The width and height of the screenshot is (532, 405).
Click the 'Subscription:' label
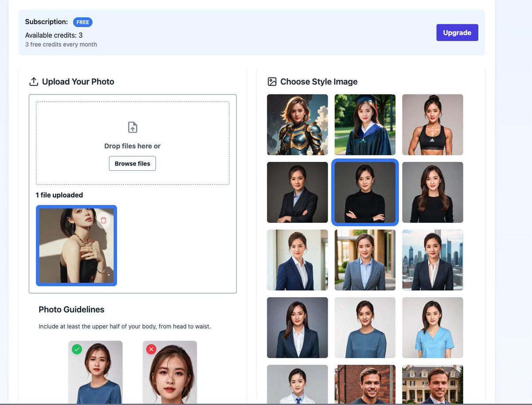tap(47, 22)
